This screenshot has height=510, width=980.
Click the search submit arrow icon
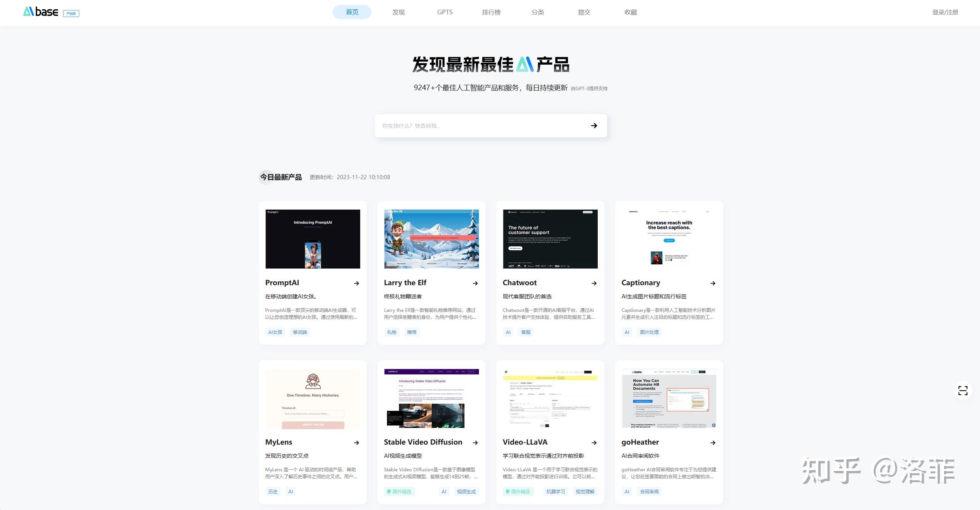click(x=594, y=126)
